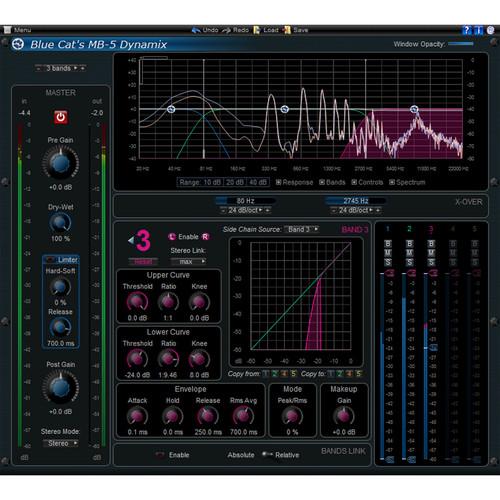500x500 pixels.
Task: Open slope dropdown under 2745 Hz crossover
Action: point(356,210)
